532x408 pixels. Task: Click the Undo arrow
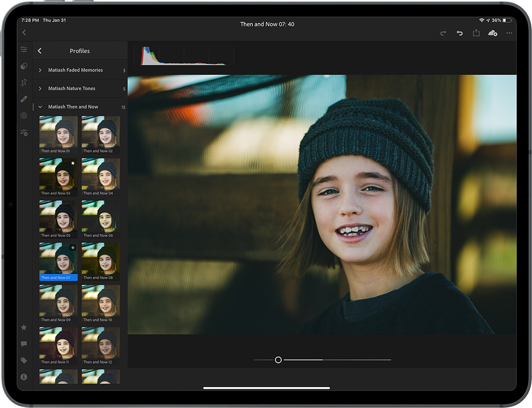click(x=459, y=33)
